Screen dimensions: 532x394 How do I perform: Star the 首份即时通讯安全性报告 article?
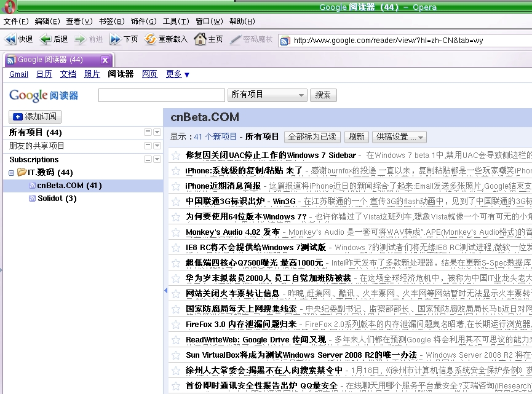(x=176, y=386)
